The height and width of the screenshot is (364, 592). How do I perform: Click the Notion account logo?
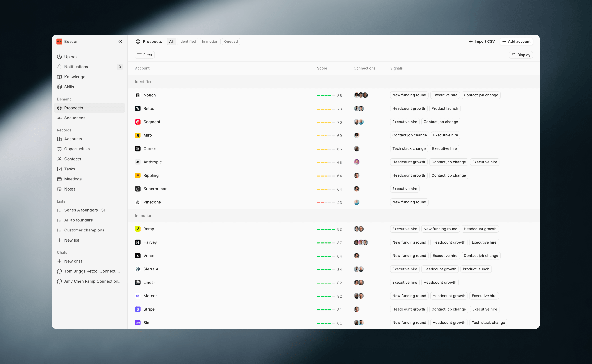click(x=137, y=95)
